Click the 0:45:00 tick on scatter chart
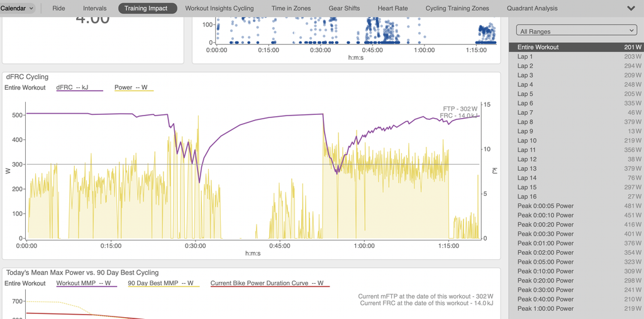Screen dimensions: 644x319 [x=372, y=50]
